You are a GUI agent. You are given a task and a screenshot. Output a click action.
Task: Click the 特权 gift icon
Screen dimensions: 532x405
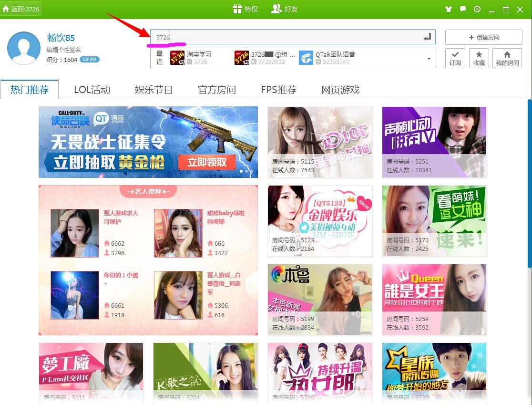point(237,9)
